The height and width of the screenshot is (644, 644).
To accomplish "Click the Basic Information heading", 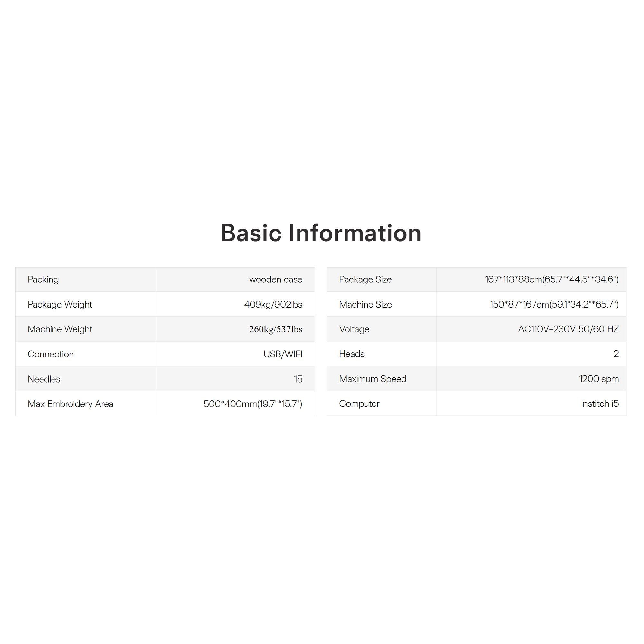I will coord(321,233).
